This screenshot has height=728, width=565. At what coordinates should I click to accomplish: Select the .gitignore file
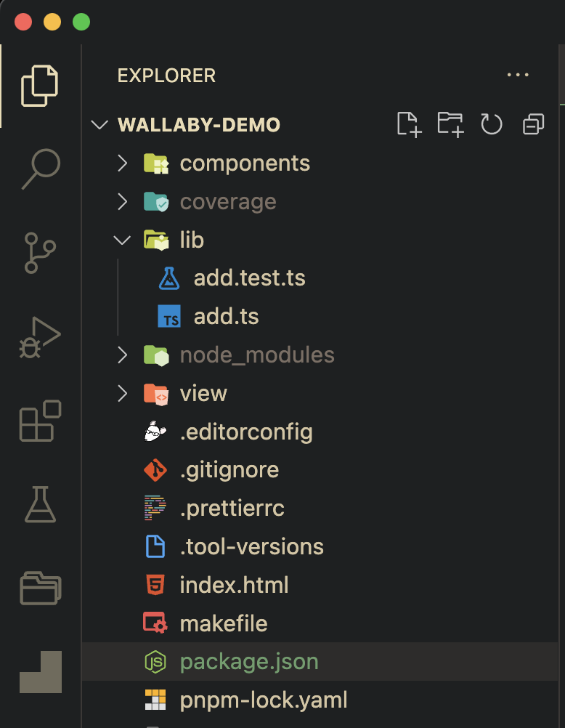coord(229,469)
